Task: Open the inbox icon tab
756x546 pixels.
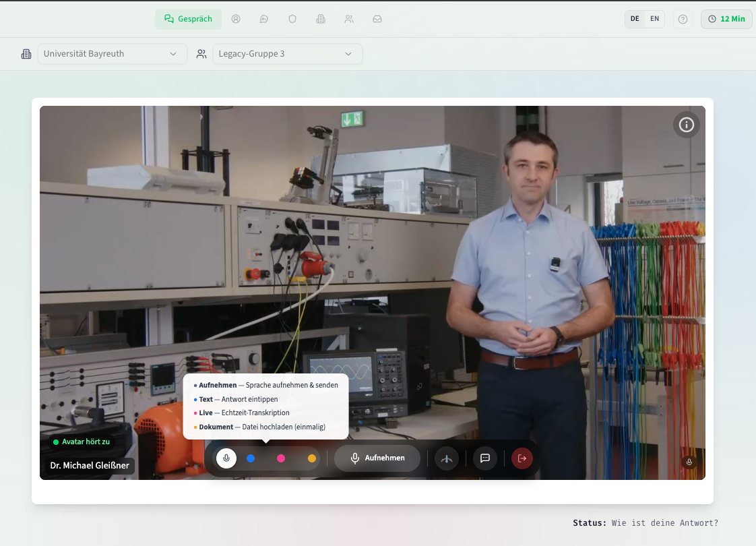Action: tap(377, 19)
